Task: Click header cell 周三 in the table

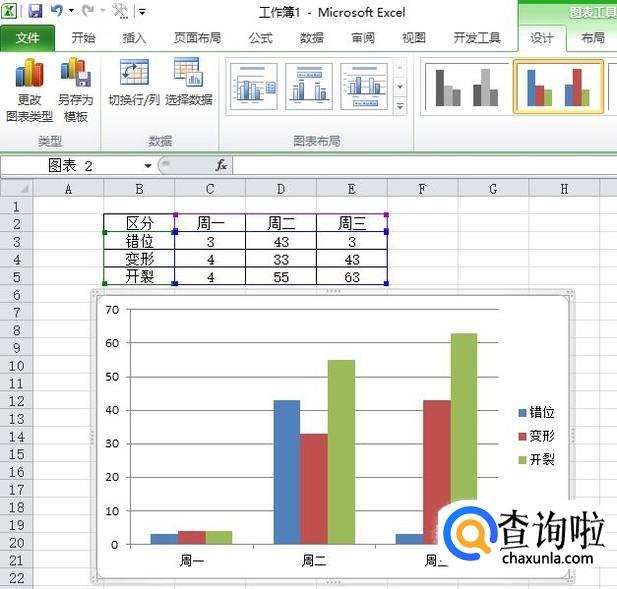Action: click(351, 223)
